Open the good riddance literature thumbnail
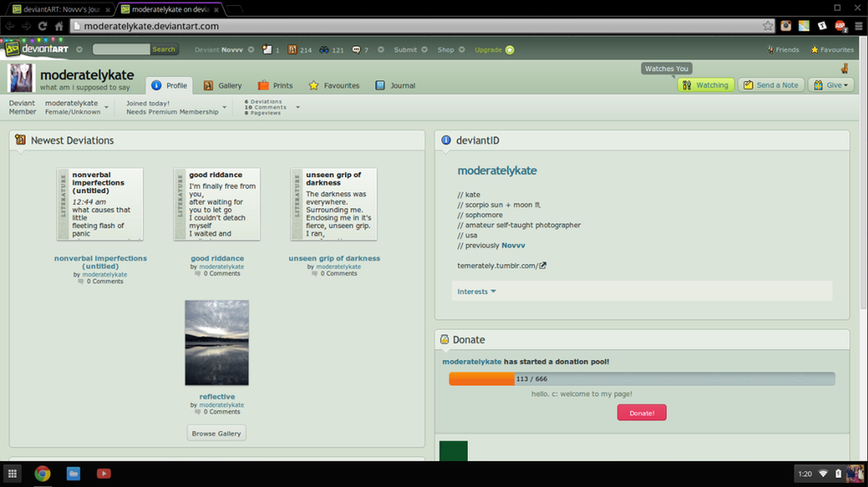868x487 pixels. coord(217,204)
